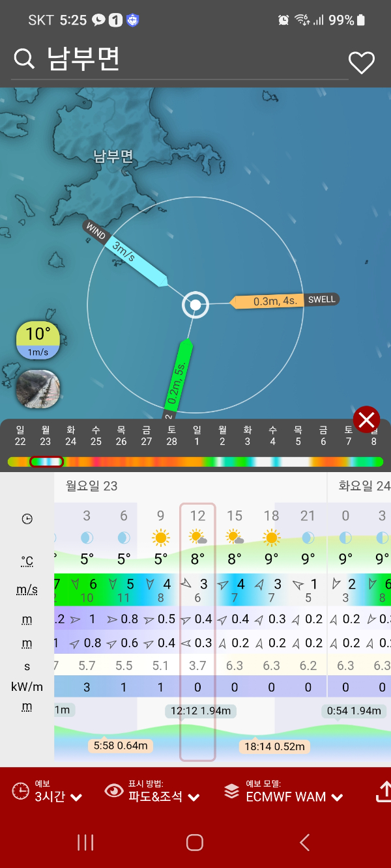Tap the Android recent apps button

85,843
